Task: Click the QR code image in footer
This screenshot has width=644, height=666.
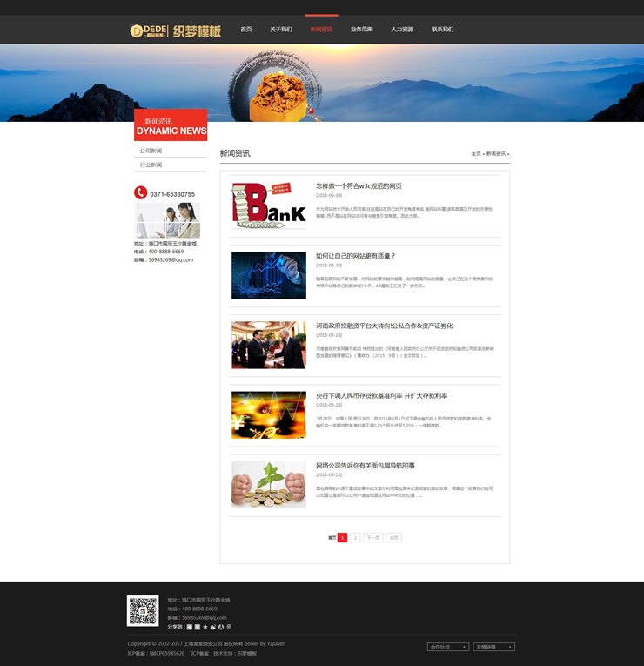Action: [x=143, y=611]
